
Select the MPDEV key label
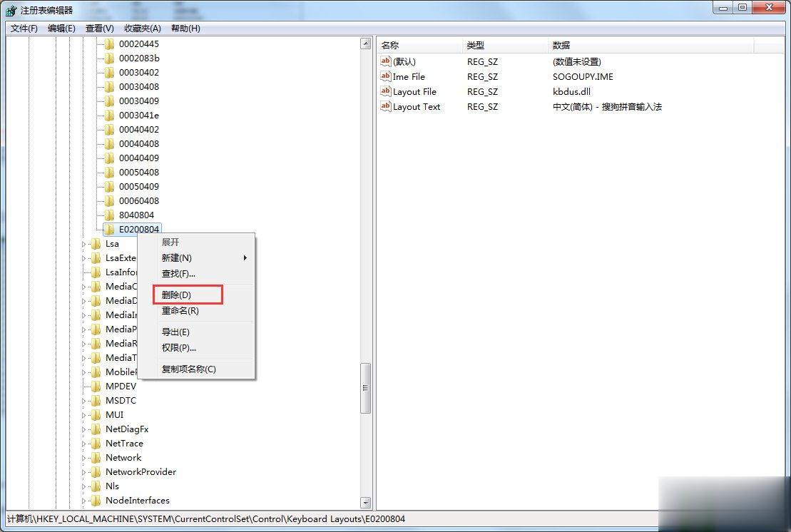click(x=121, y=387)
